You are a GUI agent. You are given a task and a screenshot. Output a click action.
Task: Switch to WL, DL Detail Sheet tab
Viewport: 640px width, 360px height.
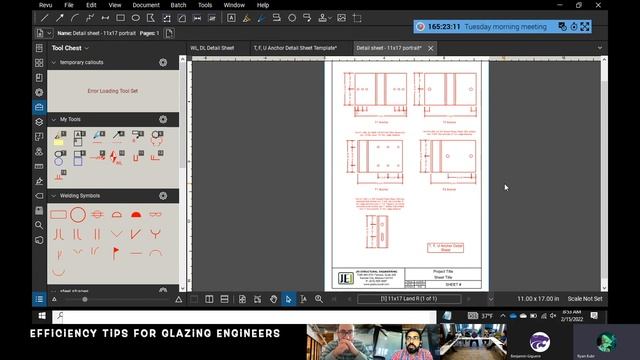tap(212, 48)
